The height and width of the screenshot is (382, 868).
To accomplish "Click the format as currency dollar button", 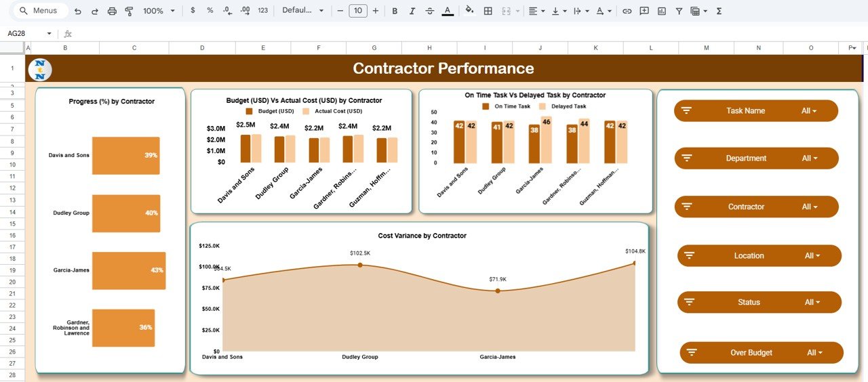I will [193, 11].
